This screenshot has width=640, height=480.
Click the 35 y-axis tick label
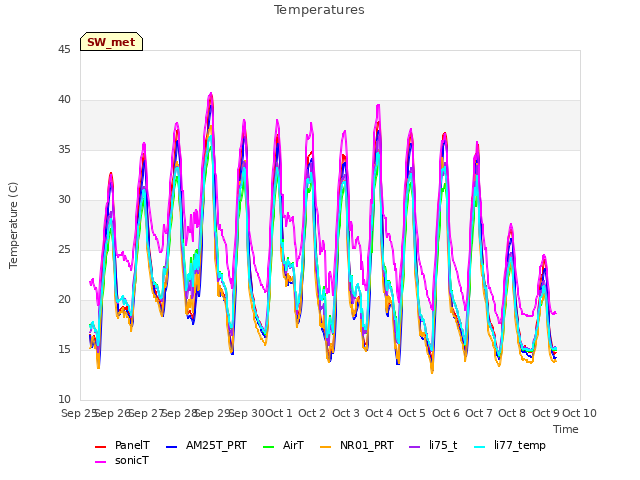(64, 150)
